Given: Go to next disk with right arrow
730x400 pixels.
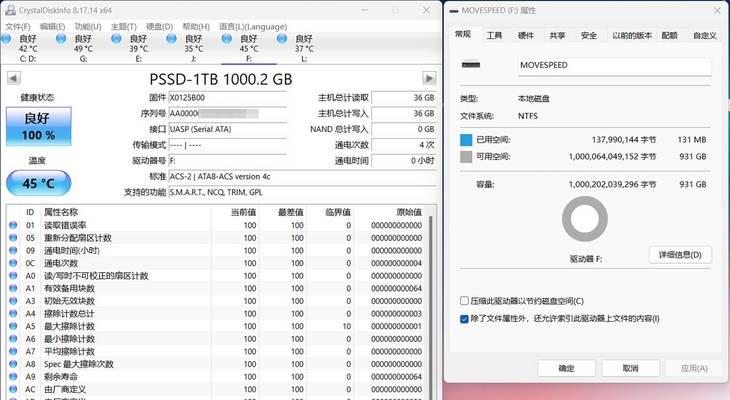Looking at the screenshot, I should point(429,78).
